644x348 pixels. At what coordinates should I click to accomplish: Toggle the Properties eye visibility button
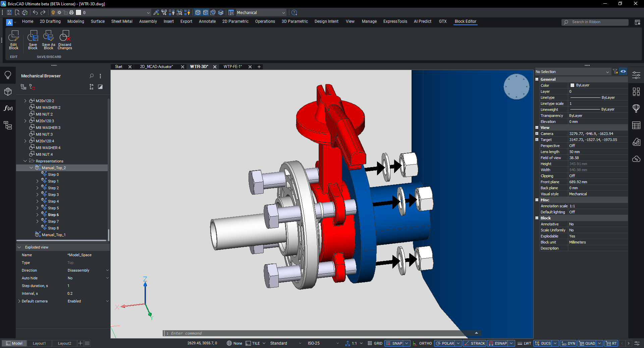point(623,72)
